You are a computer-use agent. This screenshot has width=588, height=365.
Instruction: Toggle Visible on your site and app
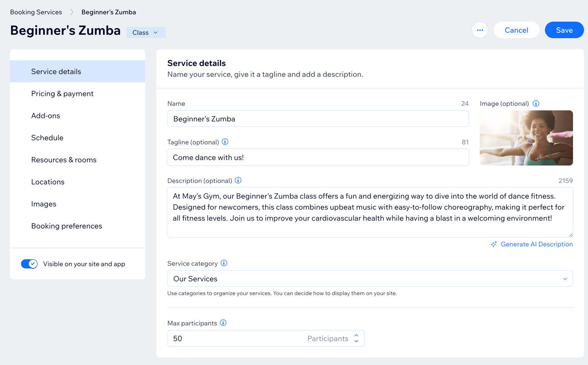(29, 264)
